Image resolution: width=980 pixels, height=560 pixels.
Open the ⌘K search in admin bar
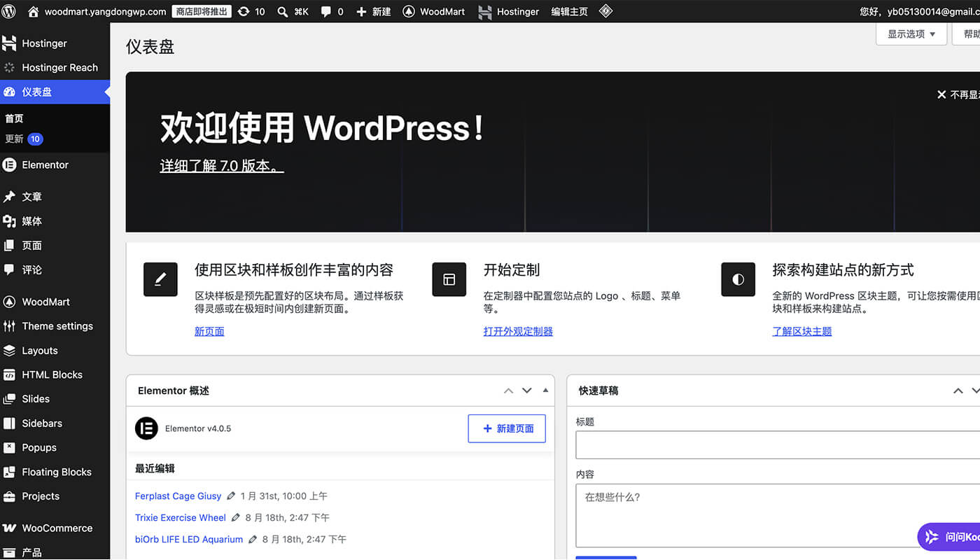tap(293, 11)
